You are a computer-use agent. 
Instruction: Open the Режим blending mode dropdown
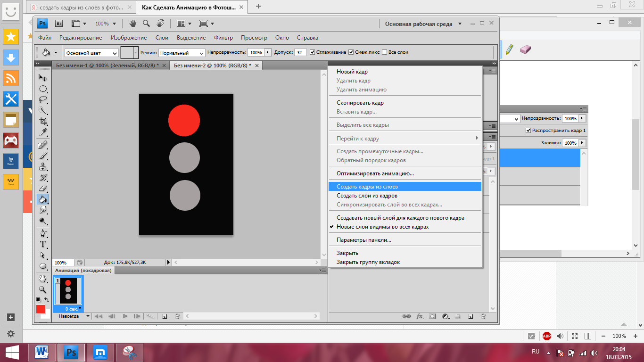pyautogui.click(x=182, y=53)
